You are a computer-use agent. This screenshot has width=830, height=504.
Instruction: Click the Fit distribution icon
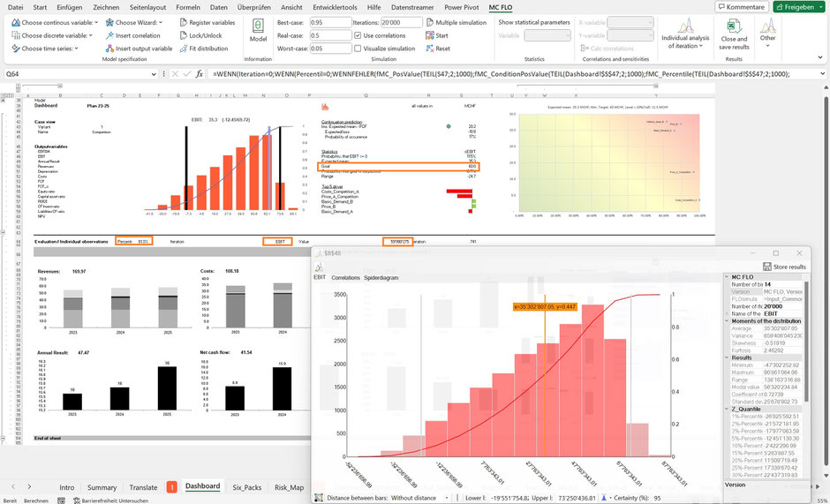point(184,49)
